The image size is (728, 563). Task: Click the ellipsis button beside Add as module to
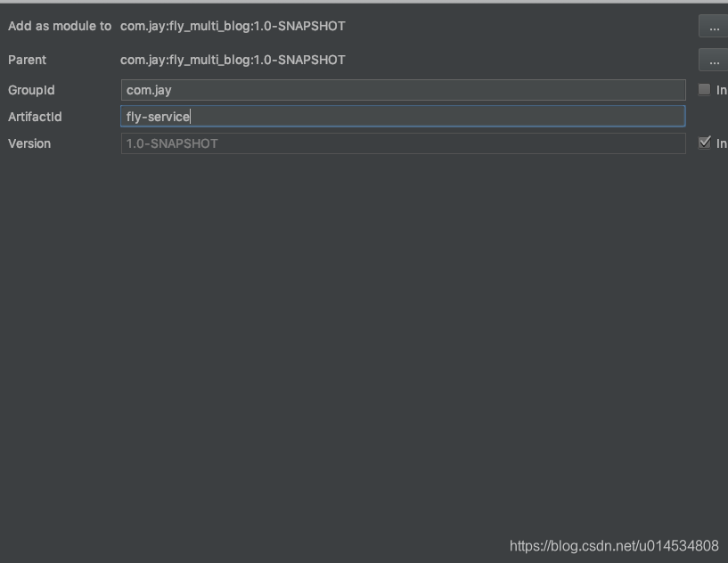[715, 27]
